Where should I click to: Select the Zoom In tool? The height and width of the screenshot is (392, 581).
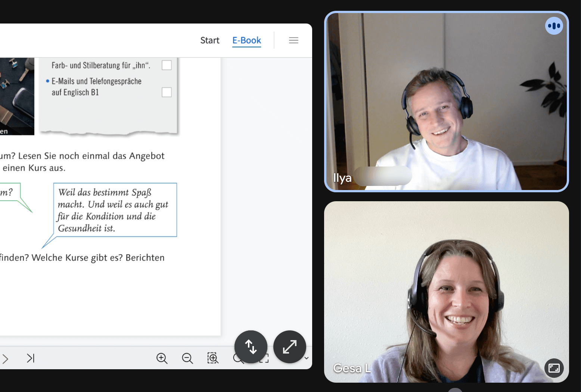(x=162, y=358)
